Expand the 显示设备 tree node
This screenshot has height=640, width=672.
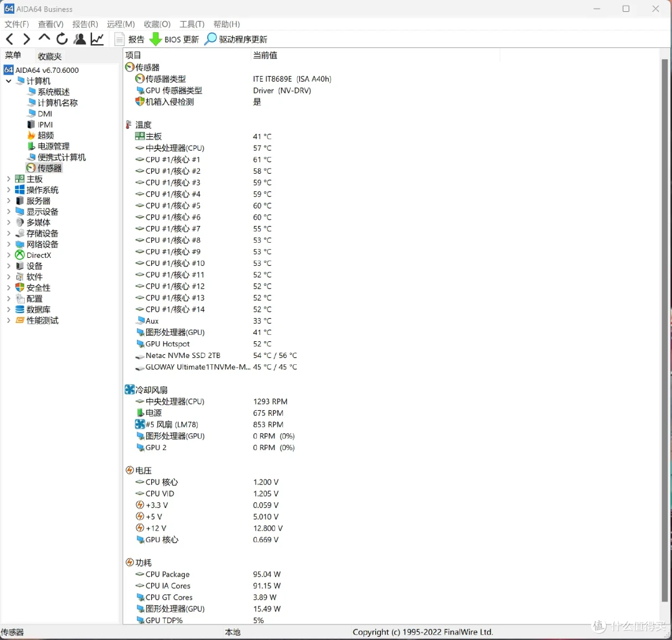(8, 211)
